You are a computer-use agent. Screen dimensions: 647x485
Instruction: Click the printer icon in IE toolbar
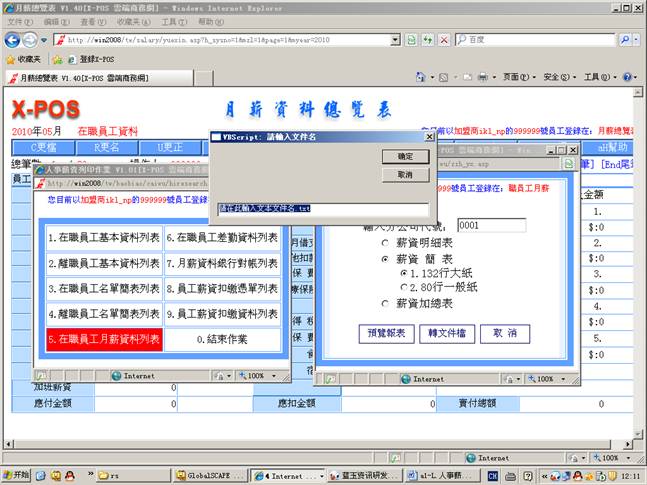click(x=482, y=77)
